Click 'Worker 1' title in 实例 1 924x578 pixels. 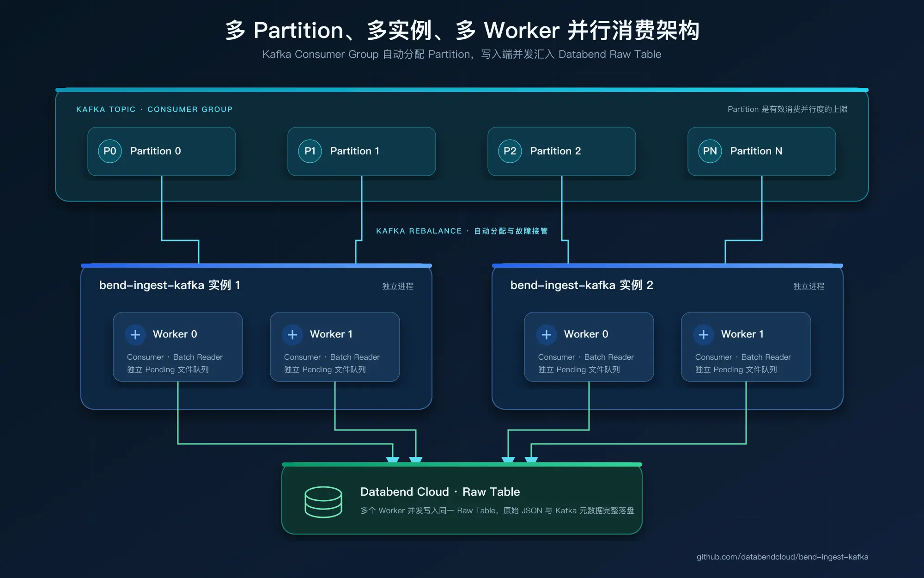(331, 334)
